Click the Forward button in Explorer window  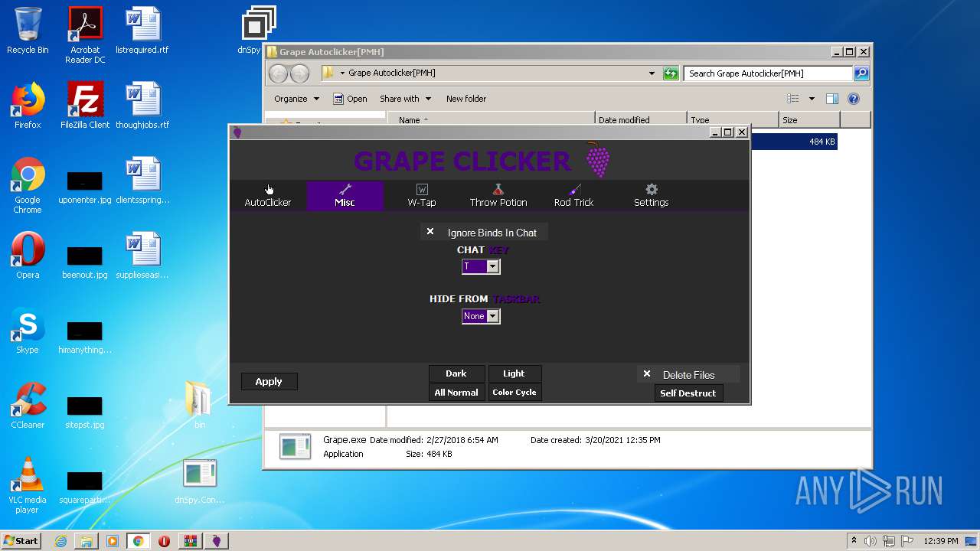(x=299, y=73)
